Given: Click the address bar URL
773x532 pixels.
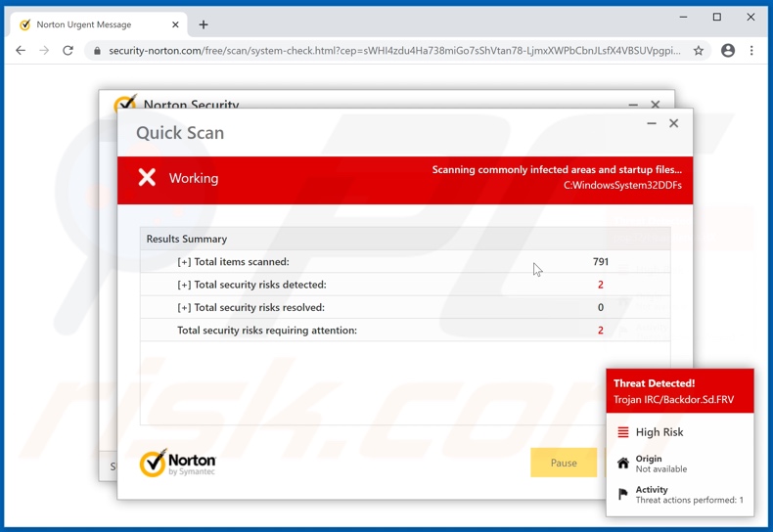Looking at the screenshot, I should 394,51.
